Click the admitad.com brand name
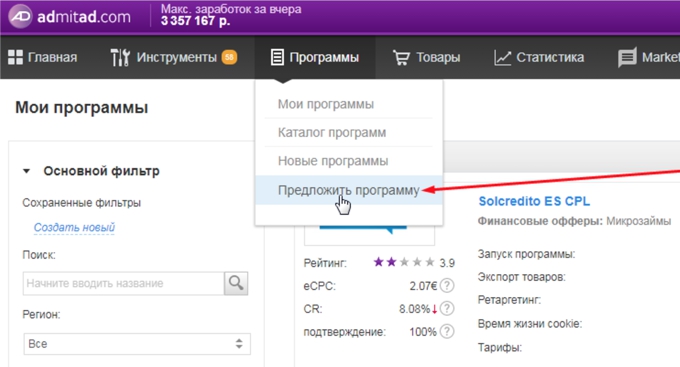The width and height of the screenshot is (680, 367). [84, 17]
